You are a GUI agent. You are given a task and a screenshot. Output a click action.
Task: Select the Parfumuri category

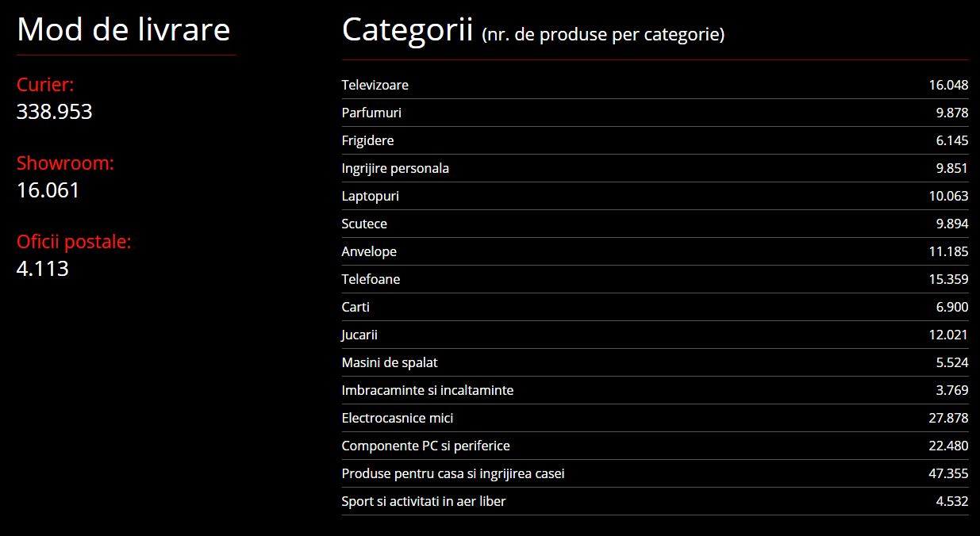[655, 113]
